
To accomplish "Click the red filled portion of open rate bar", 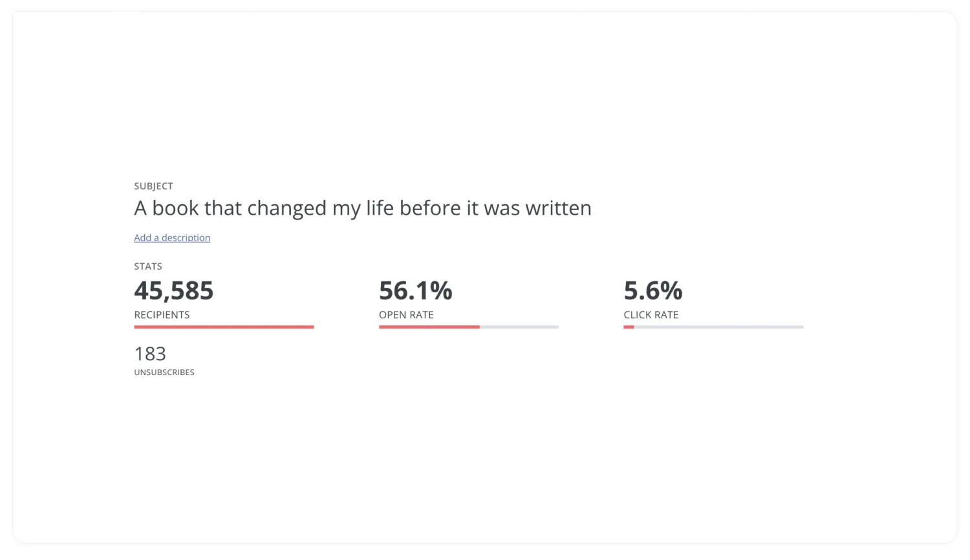I will 429,327.
